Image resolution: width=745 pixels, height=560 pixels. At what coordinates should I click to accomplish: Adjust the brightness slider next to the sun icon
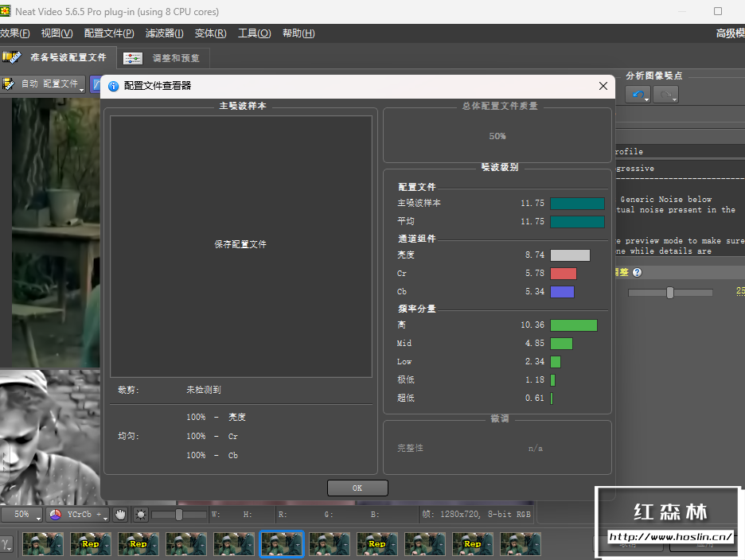click(x=179, y=515)
